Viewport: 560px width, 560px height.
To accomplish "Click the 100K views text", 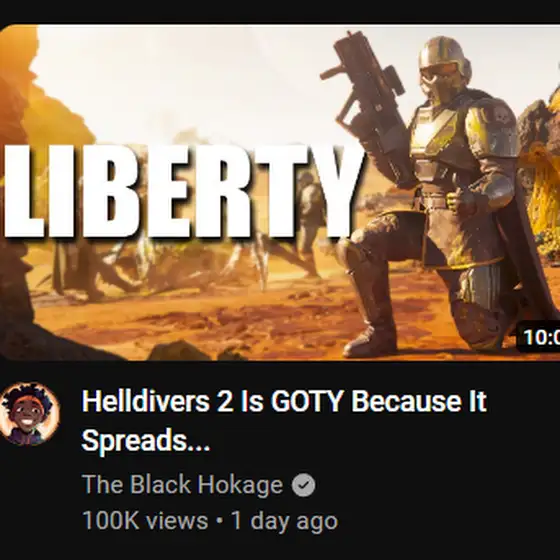I will coord(145,520).
